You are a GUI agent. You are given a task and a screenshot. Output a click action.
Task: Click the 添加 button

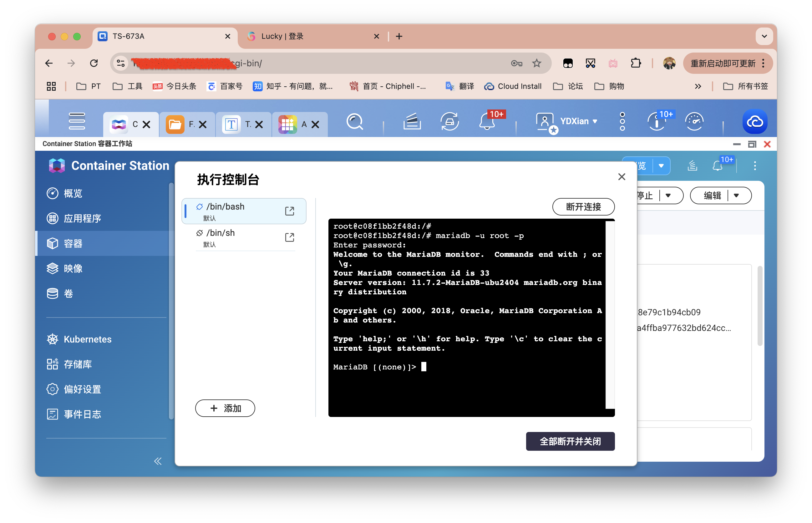pos(225,408)
